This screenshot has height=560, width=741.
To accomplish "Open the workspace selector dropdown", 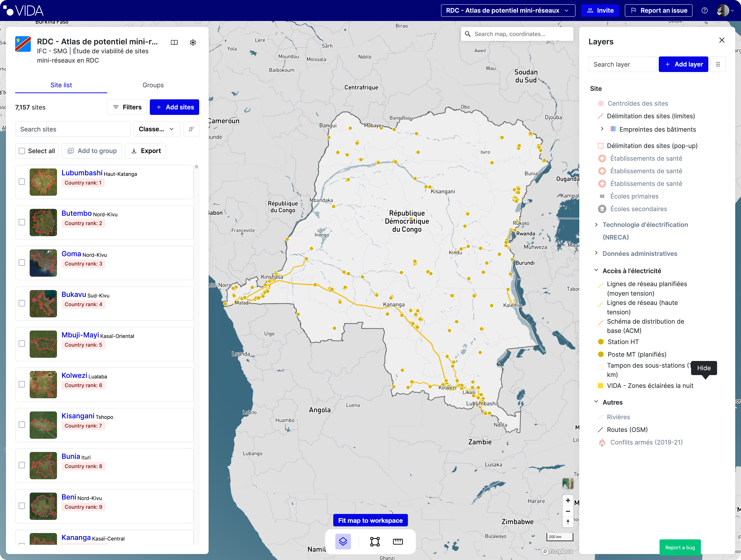I will (507, 10).
